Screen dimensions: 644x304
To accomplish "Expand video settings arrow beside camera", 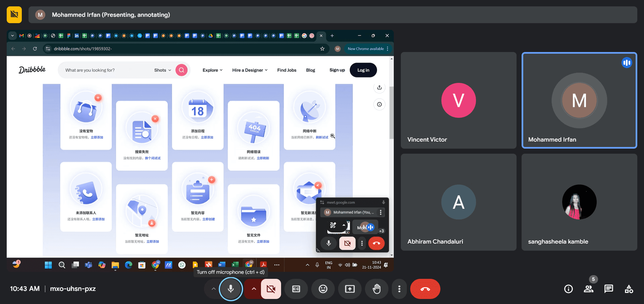I will coord(254,289).
